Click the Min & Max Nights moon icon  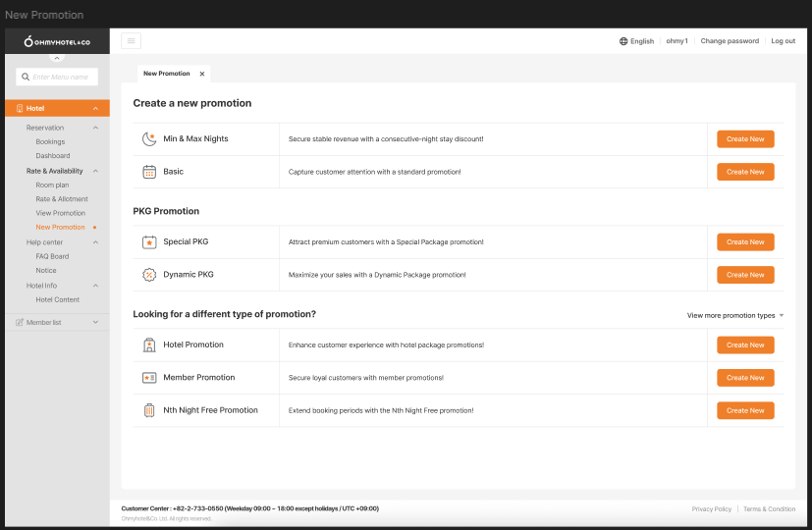coord(149,139)
